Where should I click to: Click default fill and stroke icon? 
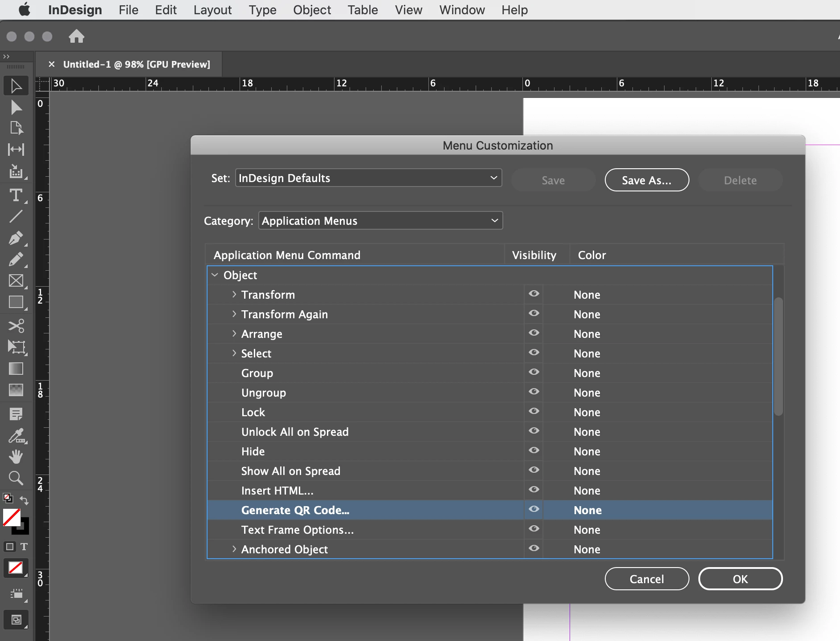click(x=8, y=498)
